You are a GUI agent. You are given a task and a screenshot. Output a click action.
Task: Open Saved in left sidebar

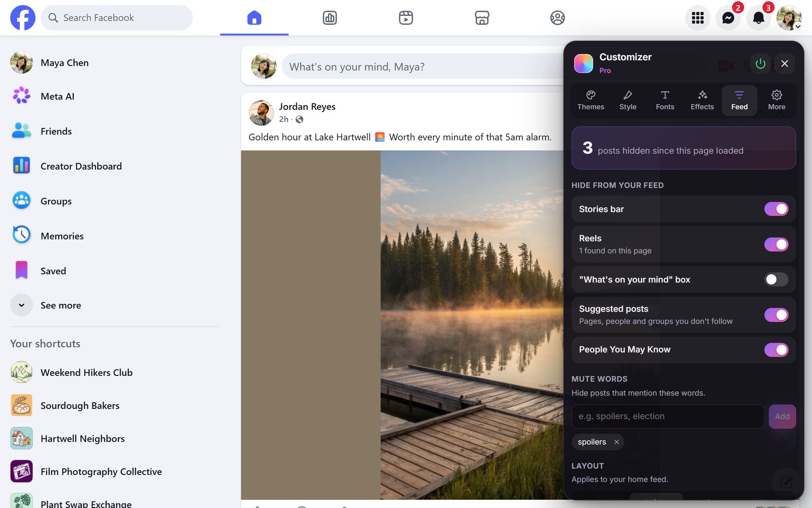[x=114, y=271]
